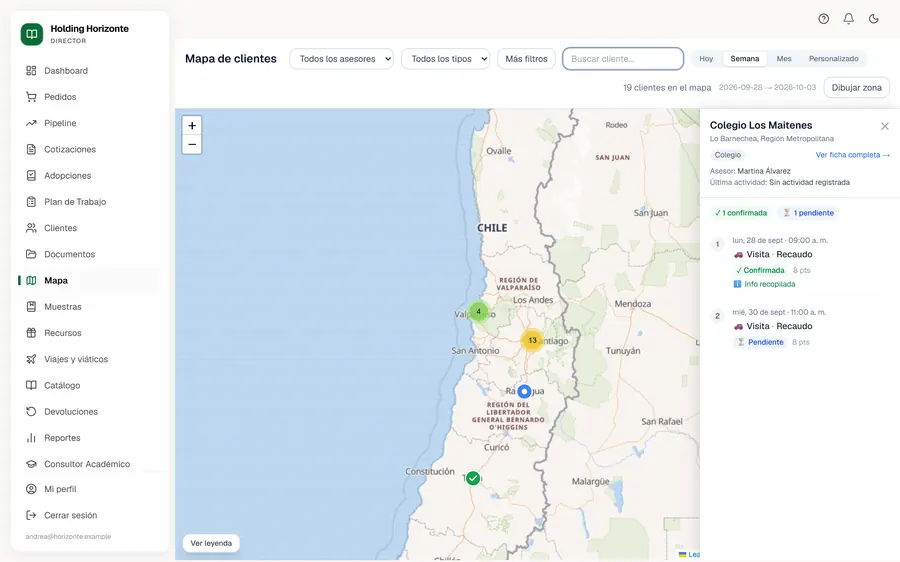Click the Consultor Académico graduation cap icon
The width and height of the screenshot is (900, 562).
[31, 464]
